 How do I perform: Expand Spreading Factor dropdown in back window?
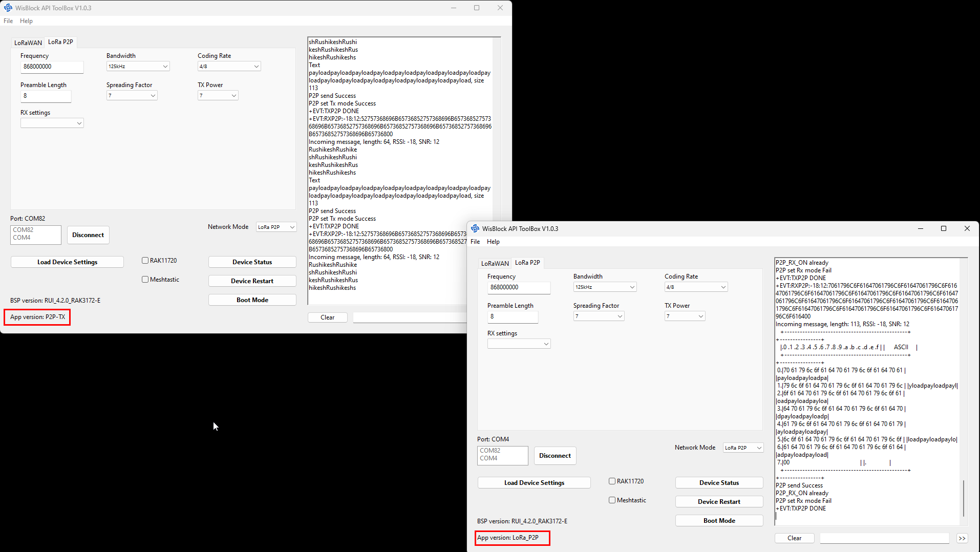pos(132,96)
